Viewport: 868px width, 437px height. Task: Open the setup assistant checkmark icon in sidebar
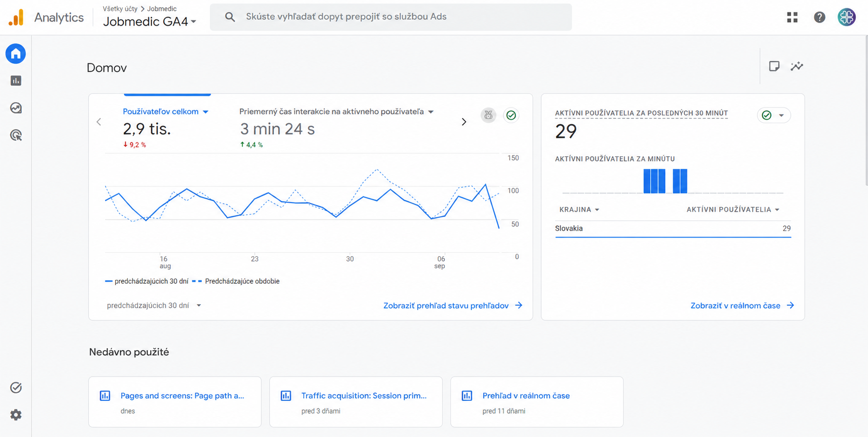(16, 387)
